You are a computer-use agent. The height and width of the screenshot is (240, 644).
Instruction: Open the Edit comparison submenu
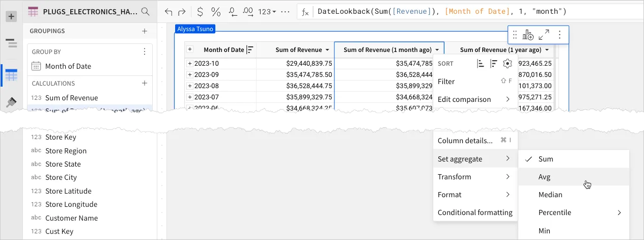pos(475,99)
